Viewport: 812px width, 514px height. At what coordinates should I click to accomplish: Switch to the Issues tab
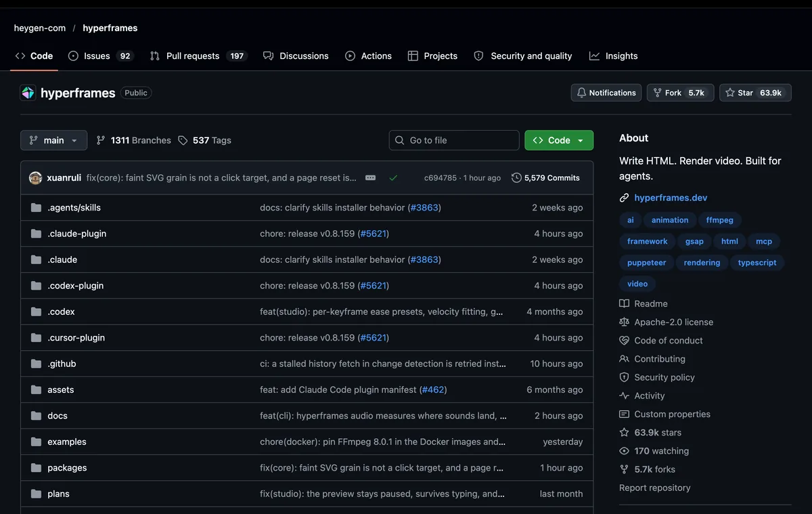(x=101, y=56)
